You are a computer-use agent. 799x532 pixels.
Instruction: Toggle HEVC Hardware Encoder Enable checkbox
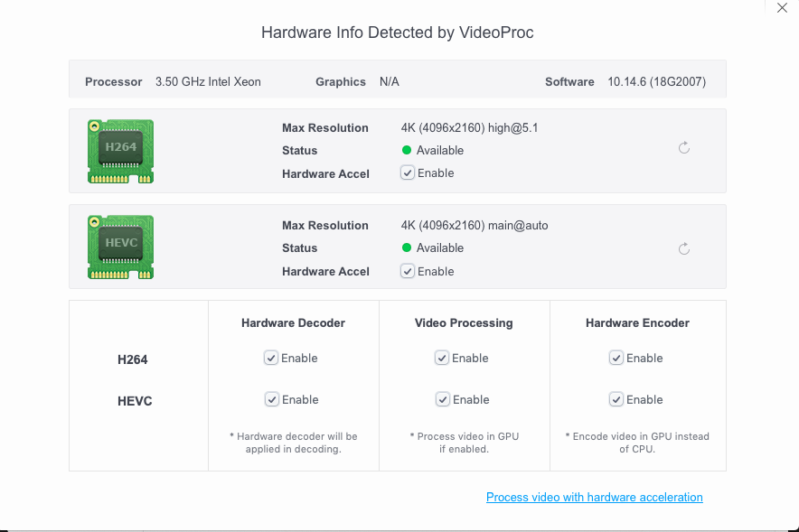(x=616, y=399)
